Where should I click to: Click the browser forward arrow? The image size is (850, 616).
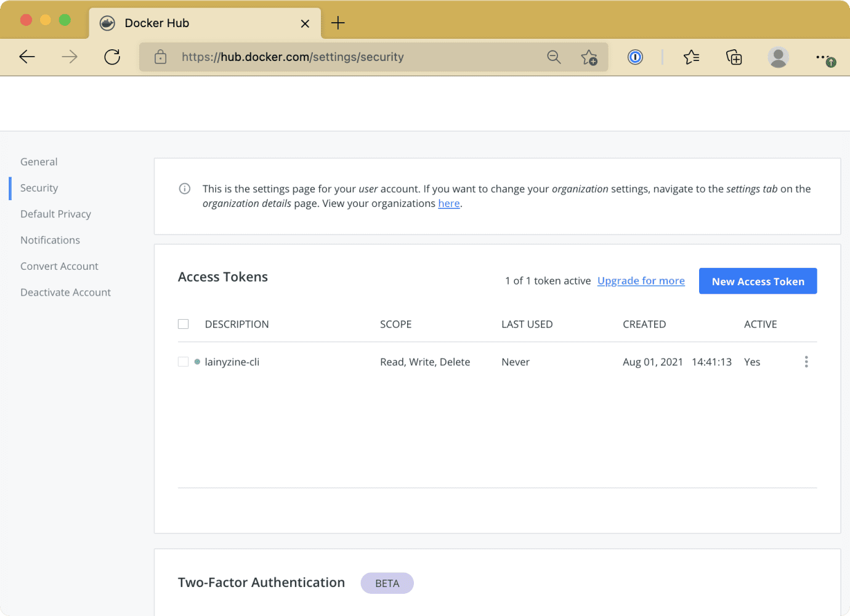70,57
